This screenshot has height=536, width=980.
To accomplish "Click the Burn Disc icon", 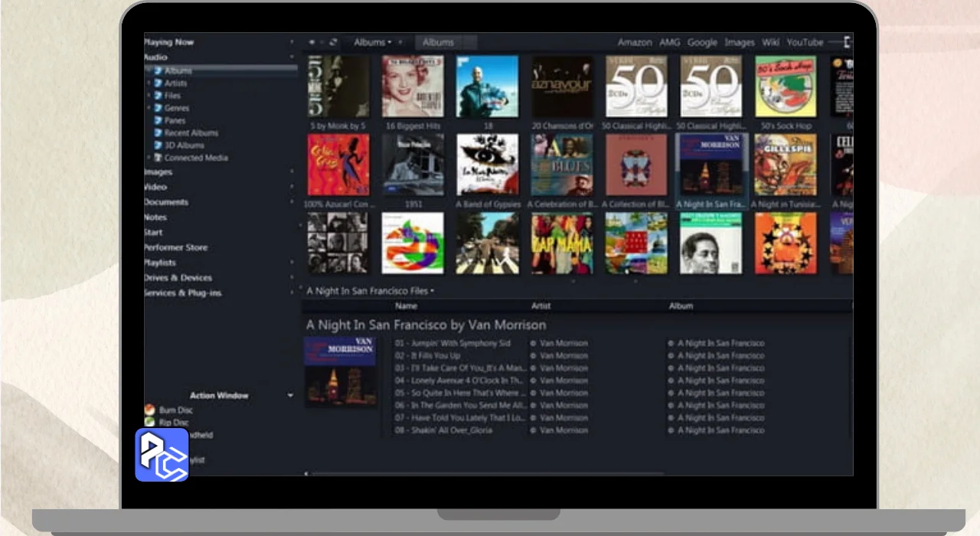I will pos(150,410).
